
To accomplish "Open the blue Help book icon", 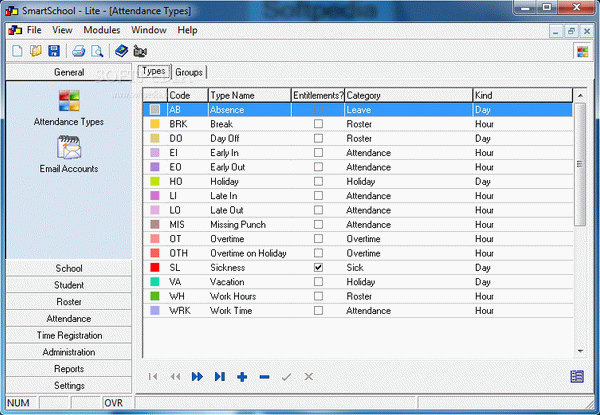I will coord(122,51).
